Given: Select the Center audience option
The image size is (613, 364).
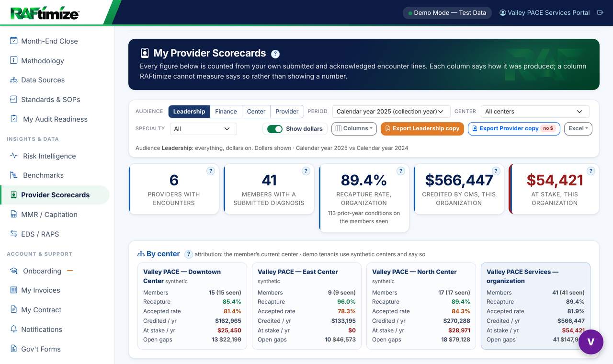Looking at the screenshot, I should click(x=256, y=112).
